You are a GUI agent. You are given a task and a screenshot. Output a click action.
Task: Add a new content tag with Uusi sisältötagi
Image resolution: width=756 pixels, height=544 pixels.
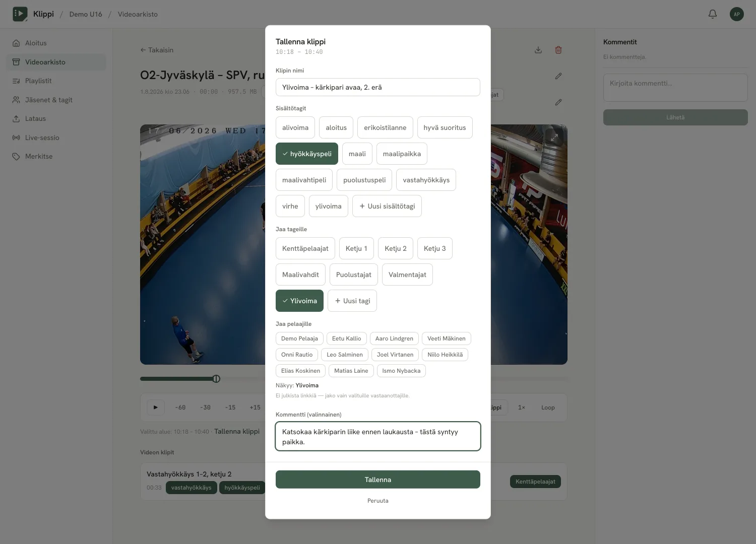click(x=387, y=206)
